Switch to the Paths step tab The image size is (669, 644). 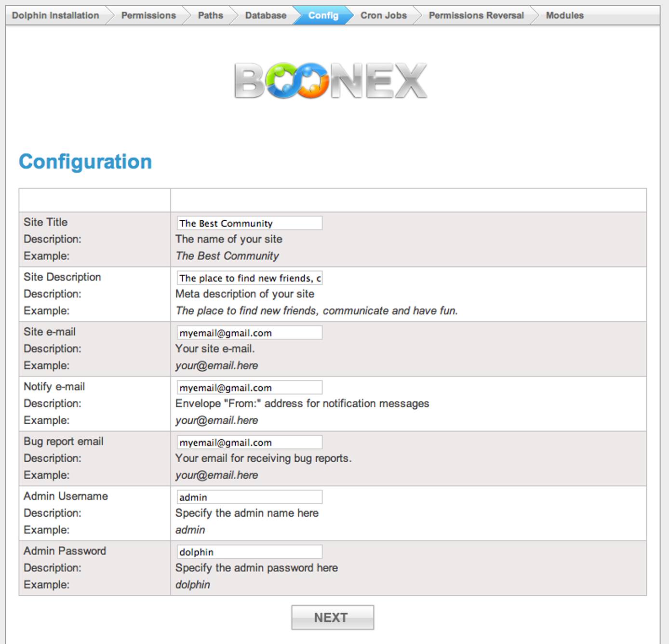[210, 15]
